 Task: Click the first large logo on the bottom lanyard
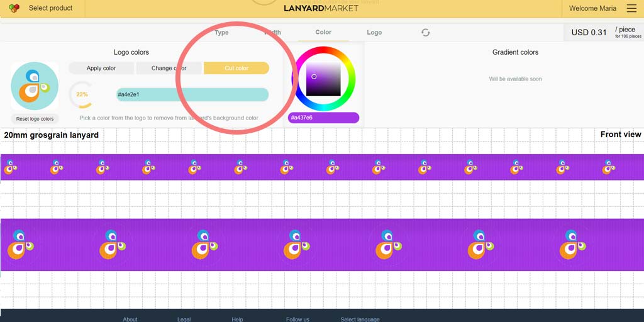[20, 245]
